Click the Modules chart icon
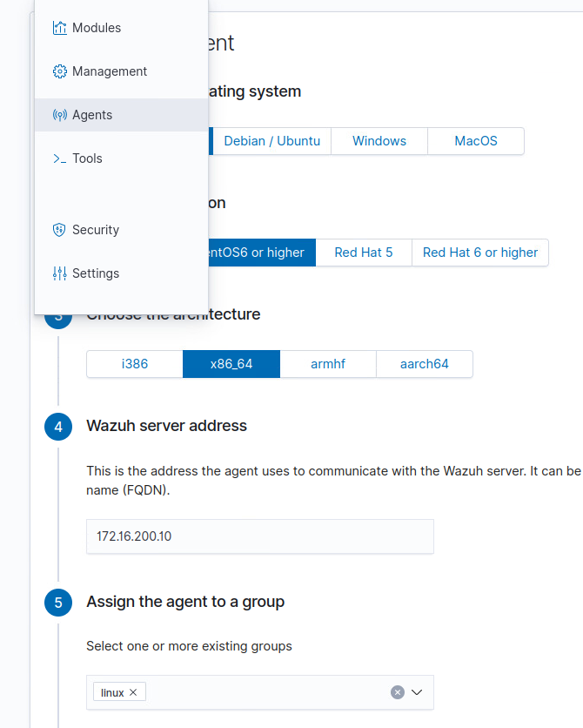 pyautogui.click(x=59, y=28)
